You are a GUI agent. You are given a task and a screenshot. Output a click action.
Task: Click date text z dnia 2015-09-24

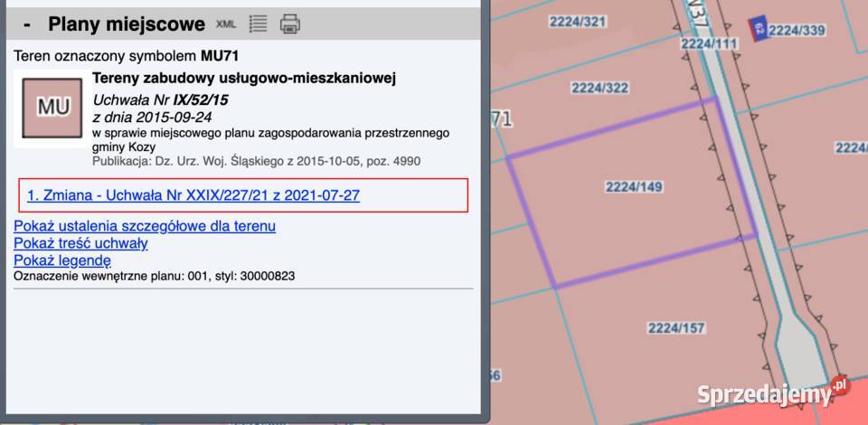coord(152,118)
